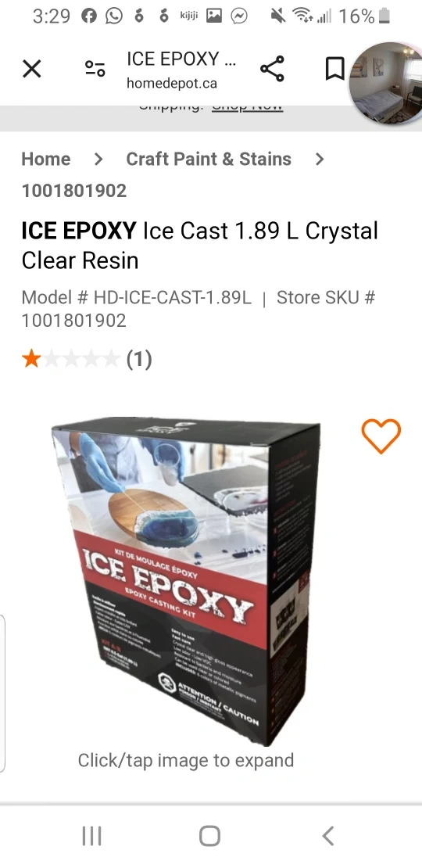
Task: Tap the Android home button
Action: point(209,836)
